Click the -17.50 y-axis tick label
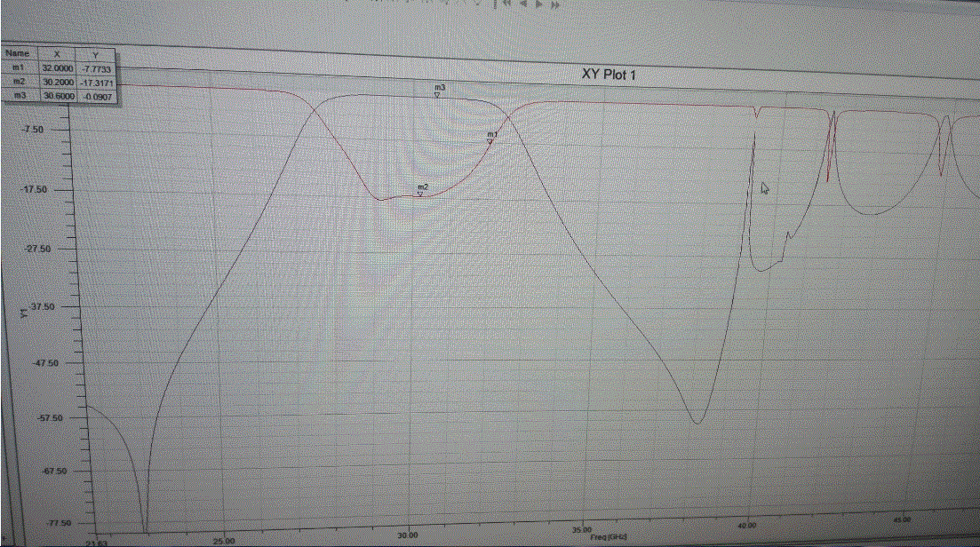This screenshot has width=980, height=547. pos(35,189)
